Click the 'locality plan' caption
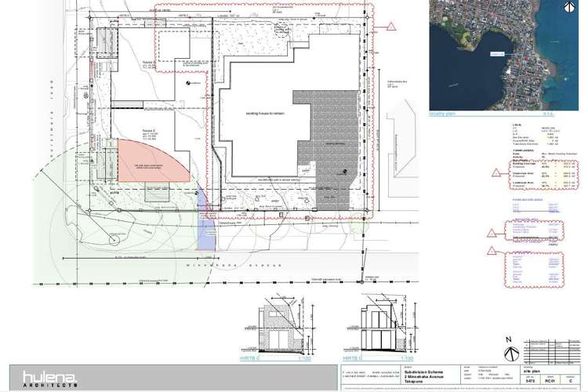 tap(442, 114)
